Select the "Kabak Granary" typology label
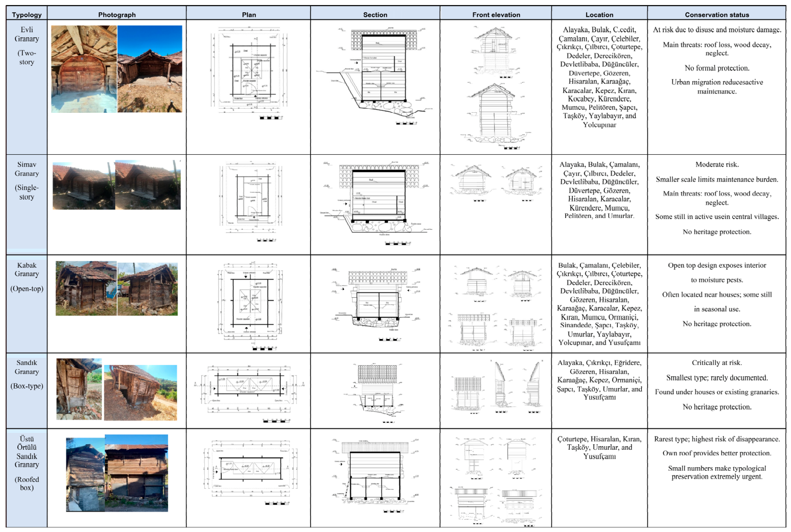The width and height of the screenshot is (791, 532). pos(27,270)
